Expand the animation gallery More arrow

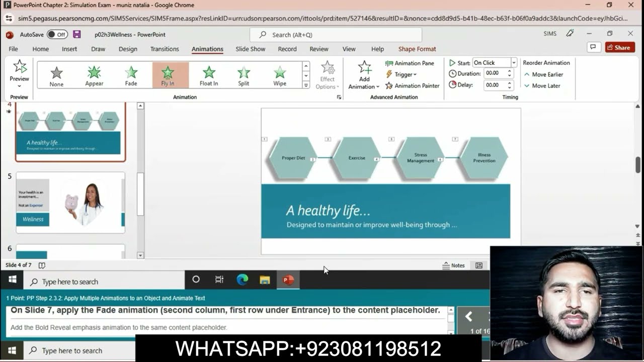[306, 85]
